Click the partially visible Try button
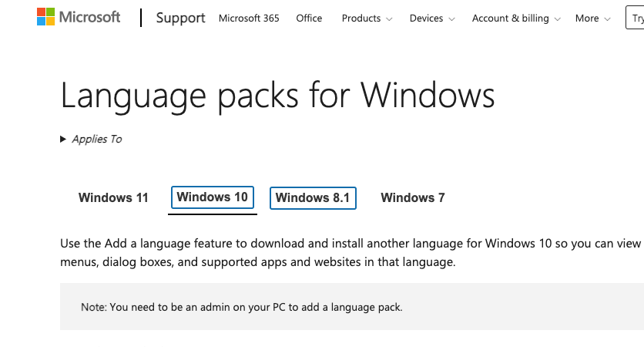 pyautogui.click(x=636, y=18)
